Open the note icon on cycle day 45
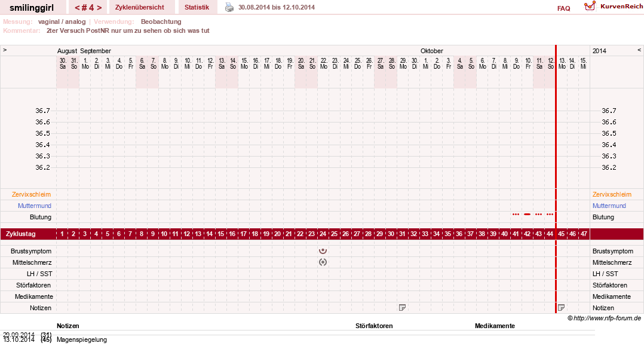Viewport: 644px width, 361px height. pos(561,308)
